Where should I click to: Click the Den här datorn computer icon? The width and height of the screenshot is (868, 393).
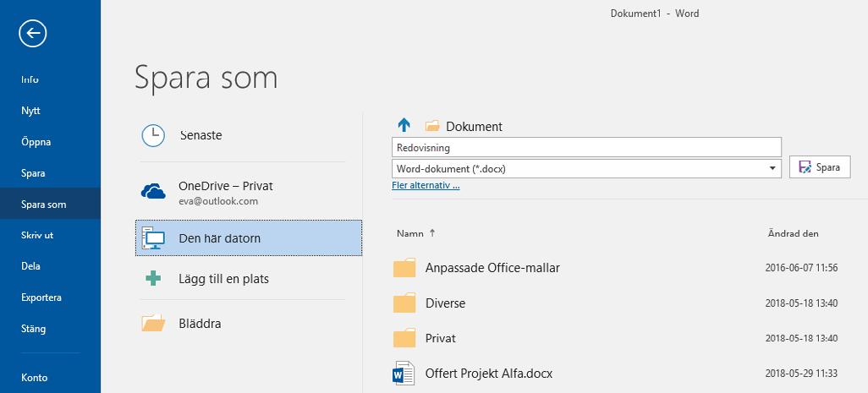coord(153,238)
